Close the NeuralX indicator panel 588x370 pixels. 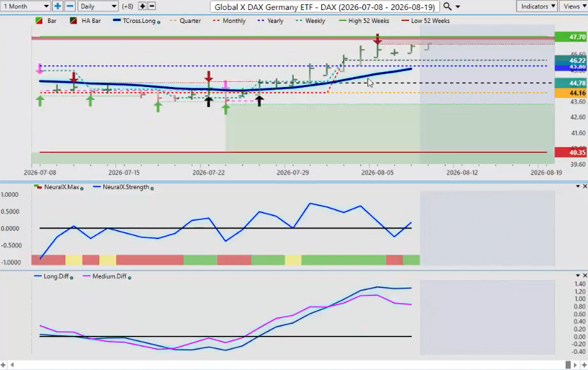pyautogui.click(x=584, y=186)
